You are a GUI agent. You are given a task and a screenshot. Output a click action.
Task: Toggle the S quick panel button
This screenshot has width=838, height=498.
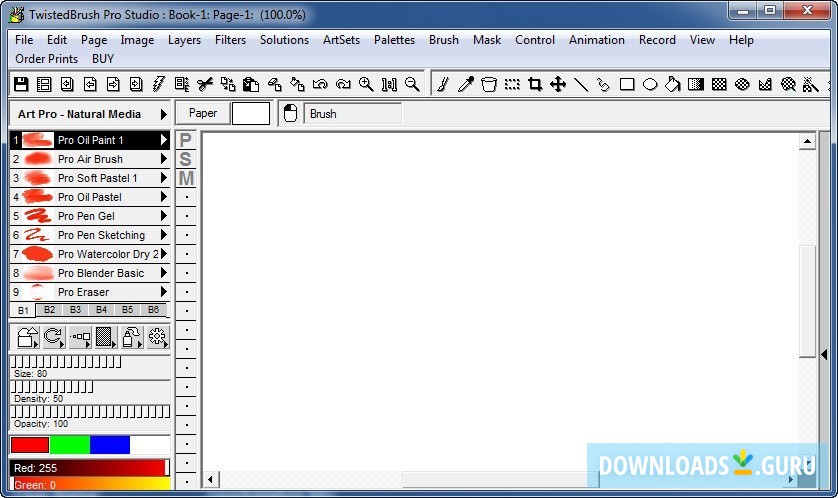tap(185, 159)
